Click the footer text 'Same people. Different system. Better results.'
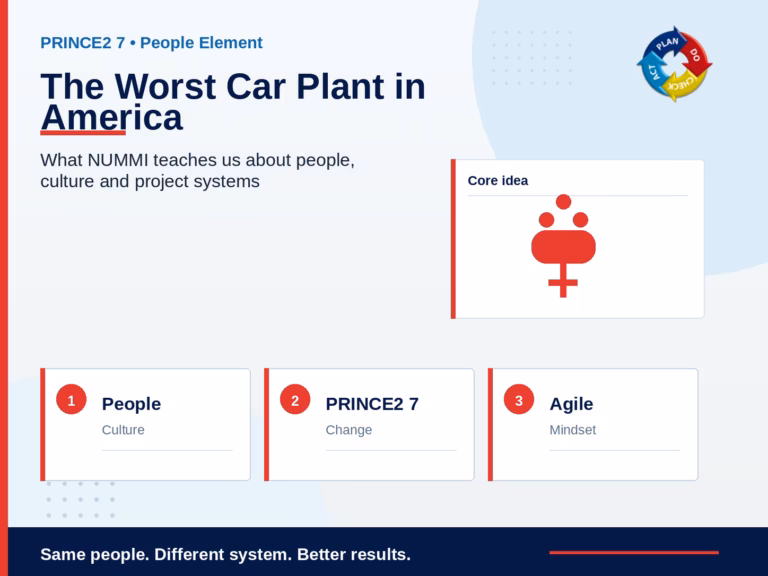 (225, 554)
